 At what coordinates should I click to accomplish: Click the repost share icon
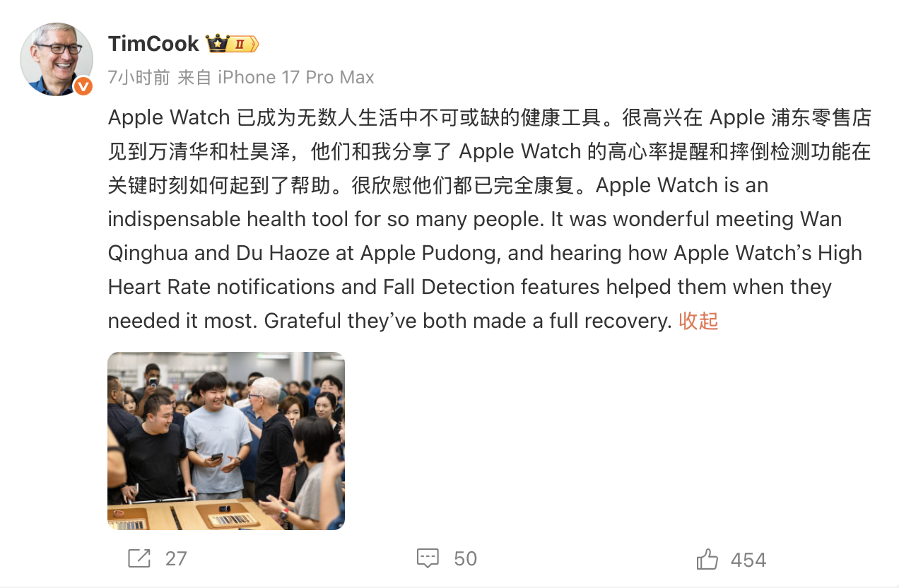pyautogui.click(x=139, y=558)
